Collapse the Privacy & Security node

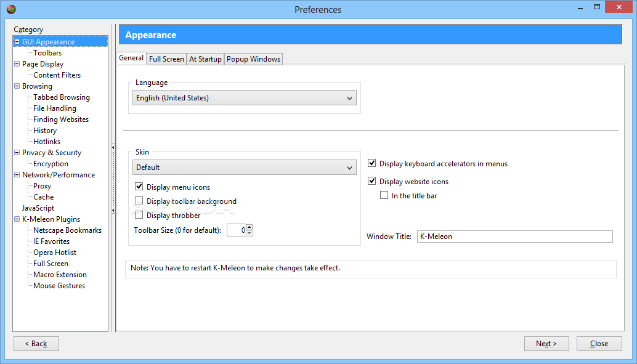click(17, 152)
